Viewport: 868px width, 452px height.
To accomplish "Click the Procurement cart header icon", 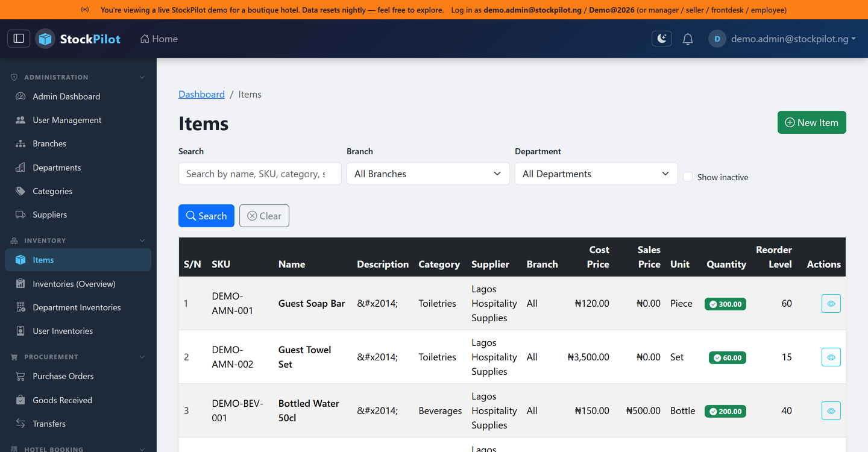I will pyautogui.click(x=14, y=357).
